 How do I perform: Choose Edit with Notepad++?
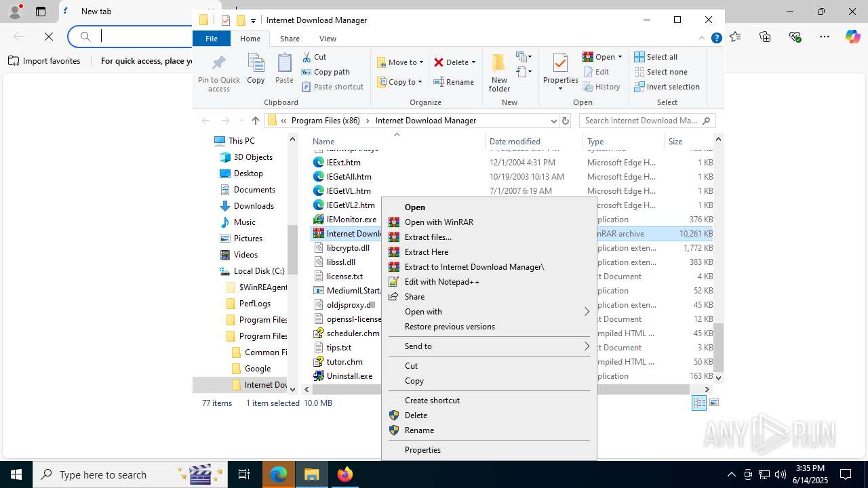click(489, 282)
